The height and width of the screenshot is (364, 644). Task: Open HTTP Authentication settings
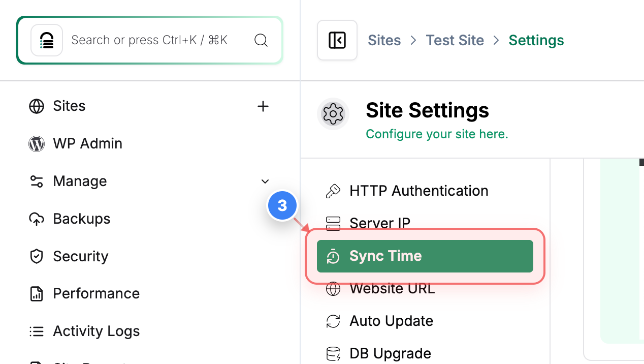pos(419,191)
